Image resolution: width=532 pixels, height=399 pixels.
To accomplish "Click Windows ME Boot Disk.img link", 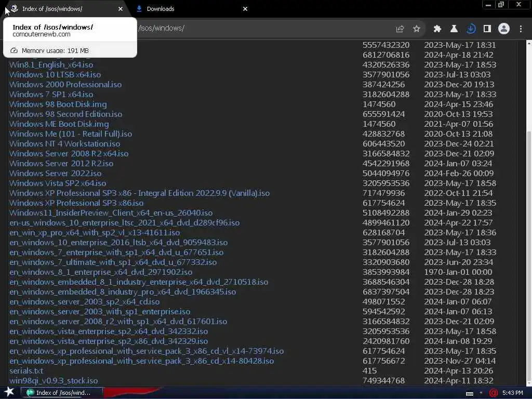I will (59, 124).
